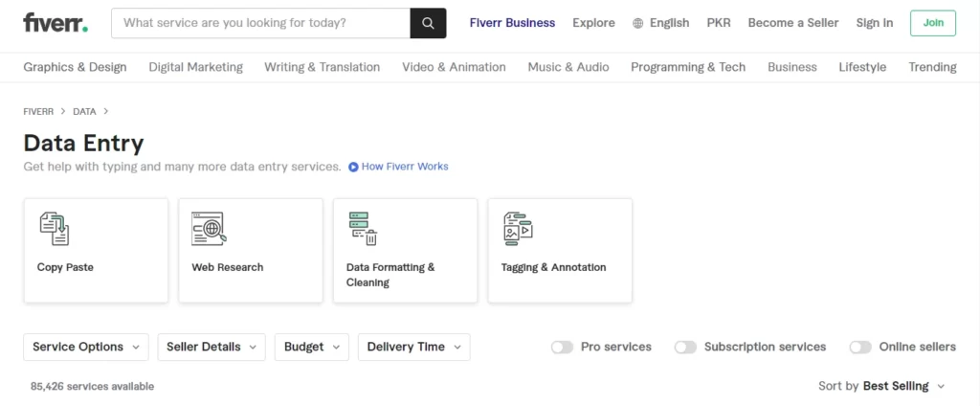Click the Web Research globe icon

[209, 228]
